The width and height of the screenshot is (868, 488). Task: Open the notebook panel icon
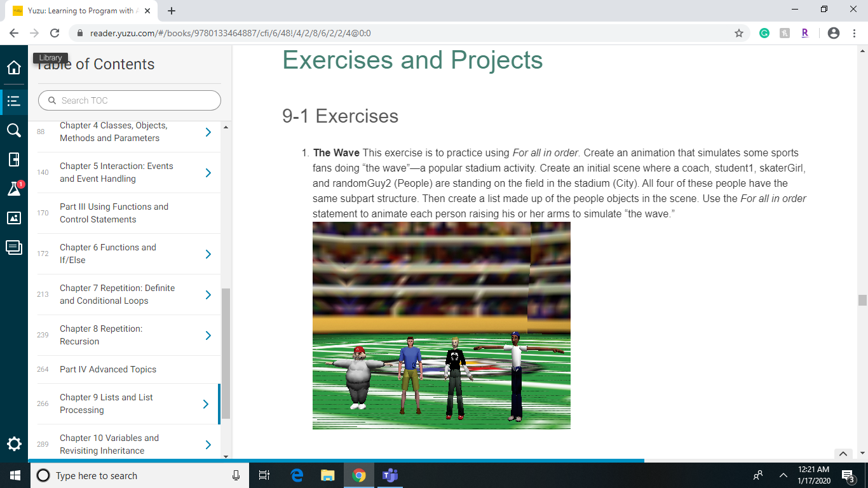tap(13, 159)
